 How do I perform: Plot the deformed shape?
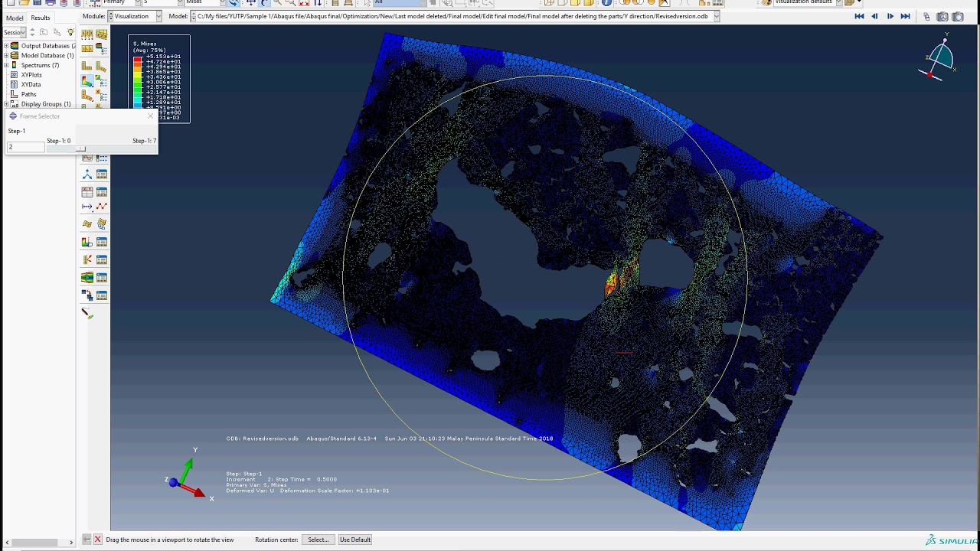[x=101, y=66]
